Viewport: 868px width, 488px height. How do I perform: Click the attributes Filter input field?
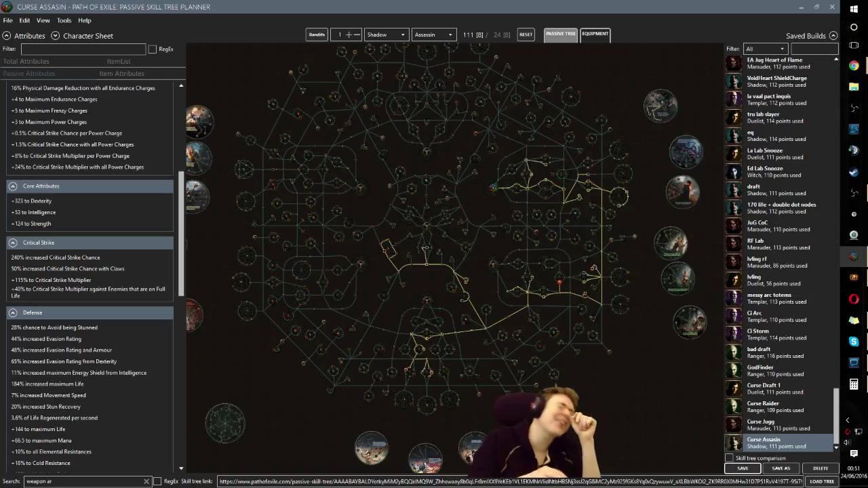pyautogui.click(x=83, y=49)
